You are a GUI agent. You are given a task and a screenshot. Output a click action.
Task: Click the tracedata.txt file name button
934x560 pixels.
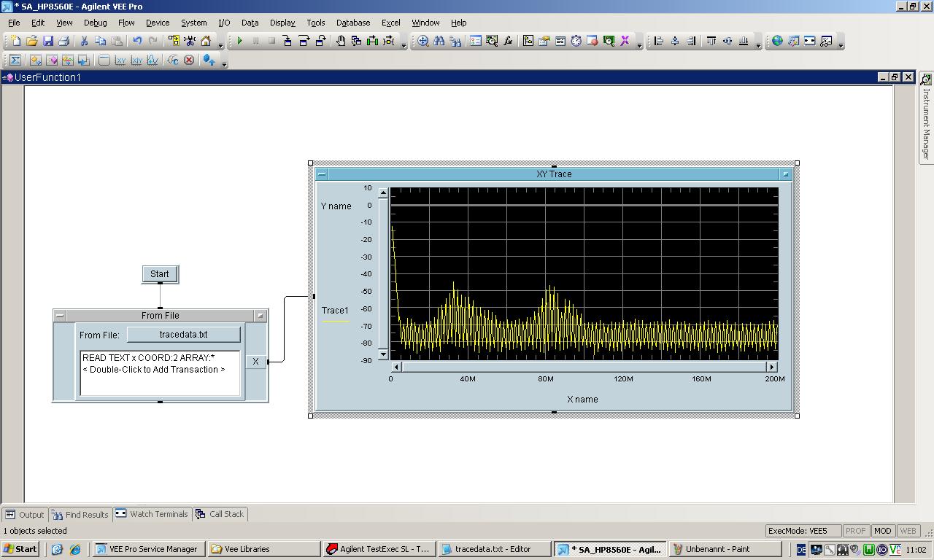[183, 335]
